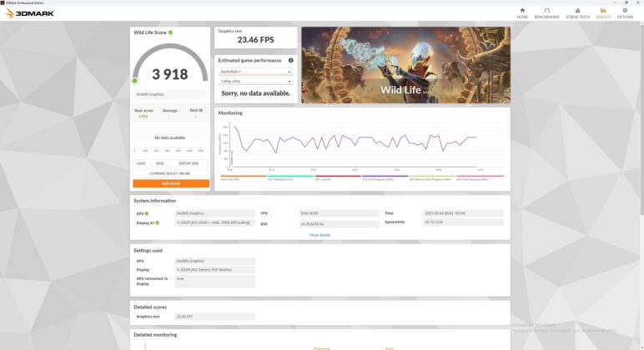Click the 3DMark logo
This screenshot has width=644, height=350.
click(29, 13)
